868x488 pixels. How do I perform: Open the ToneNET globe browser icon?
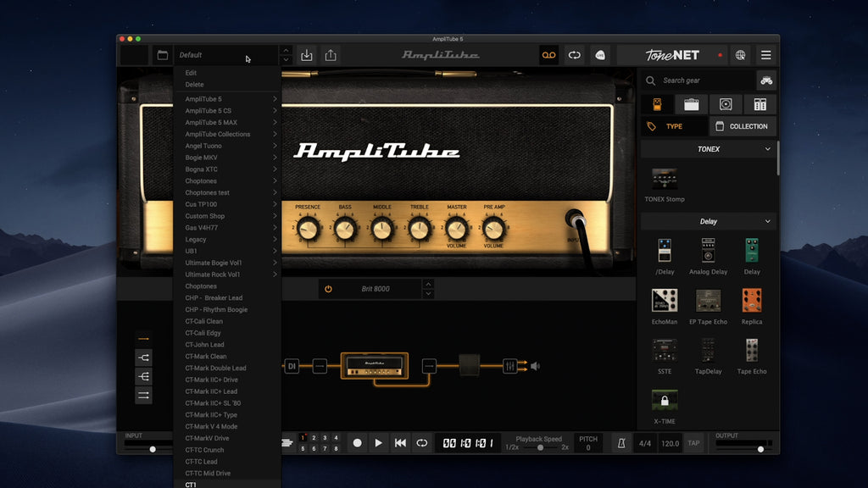pos(739,54)
